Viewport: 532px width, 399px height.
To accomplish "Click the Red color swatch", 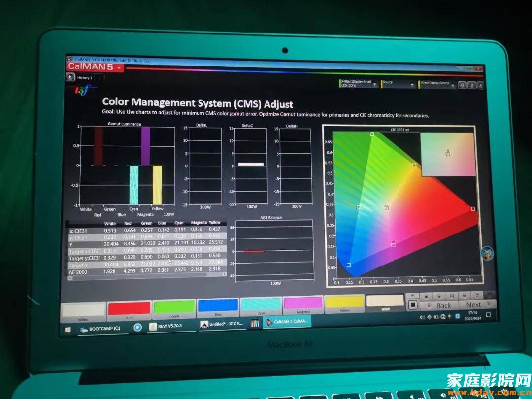I will [129, 310].
